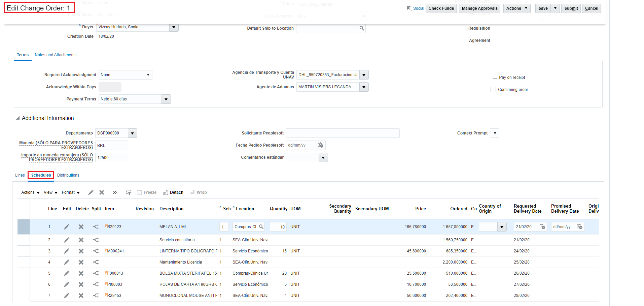The width and height of the screenshot is (644, 306).
Task: Open calendar picker for line 1 Requested Delivery Date
Action: pyautogui.click(x=542, y=227)
